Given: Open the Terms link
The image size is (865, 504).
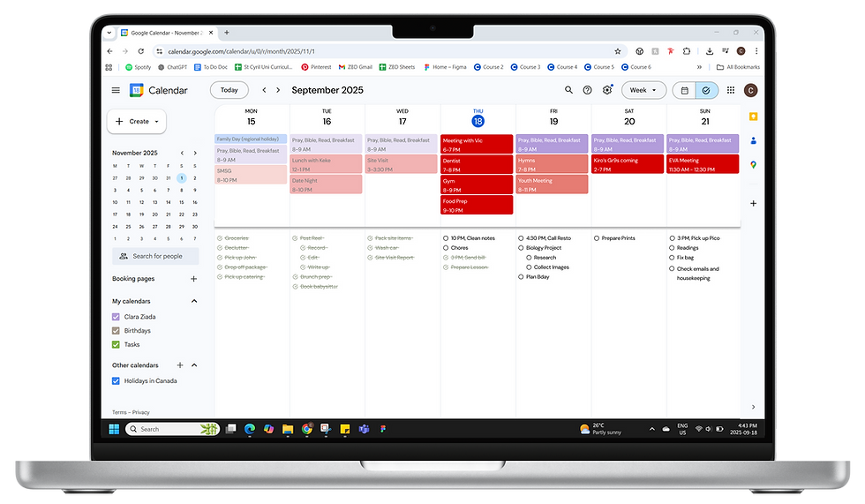Looking at the screenshot, I should (119, 412).
